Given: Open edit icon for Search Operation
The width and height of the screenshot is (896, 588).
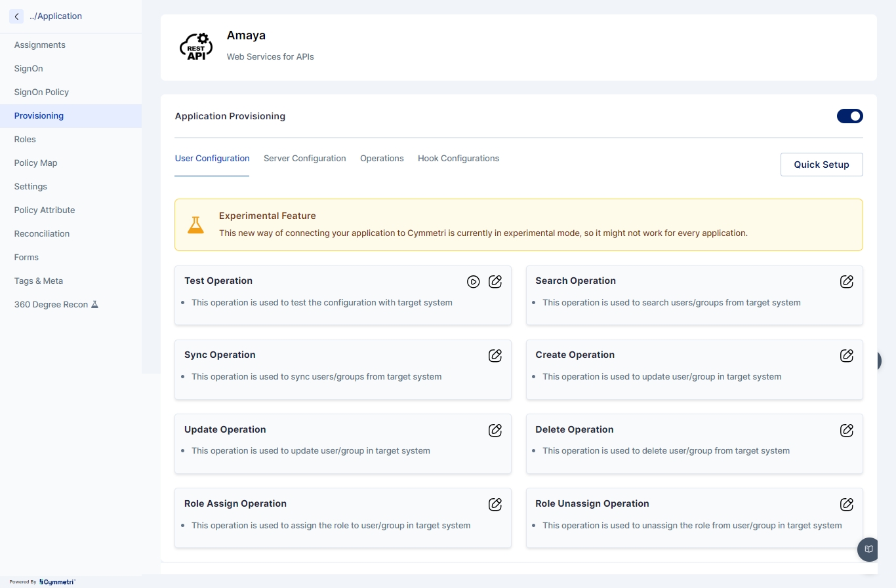Looking at the screenshot, I should (x=847, y=281).
